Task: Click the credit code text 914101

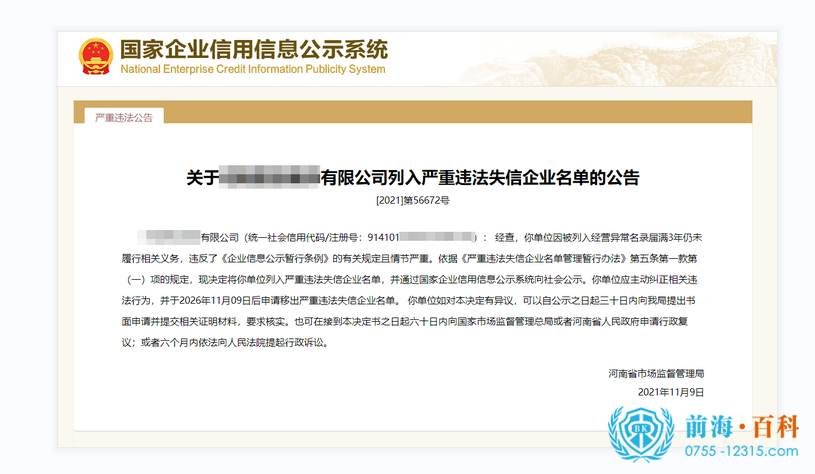Action: [x=383, y=238]
